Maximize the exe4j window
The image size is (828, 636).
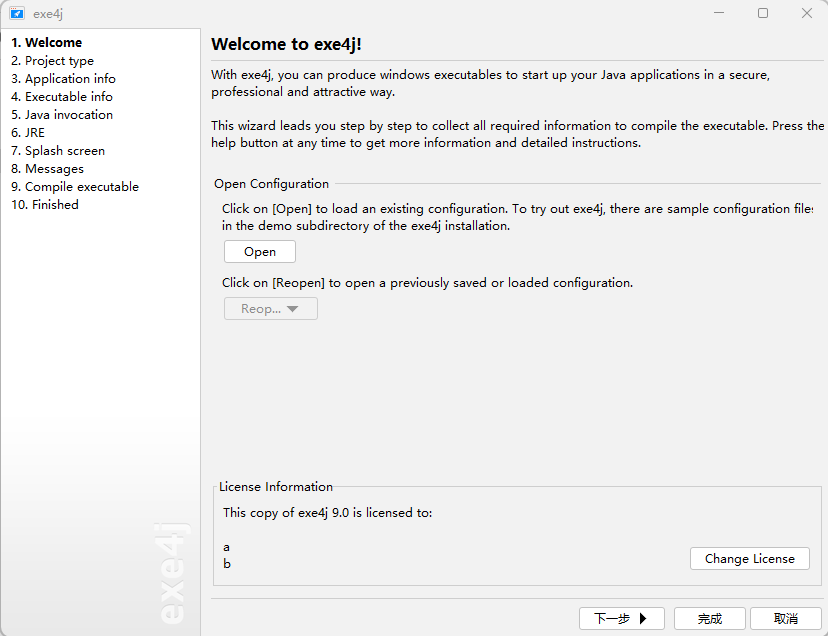[763, 13]
